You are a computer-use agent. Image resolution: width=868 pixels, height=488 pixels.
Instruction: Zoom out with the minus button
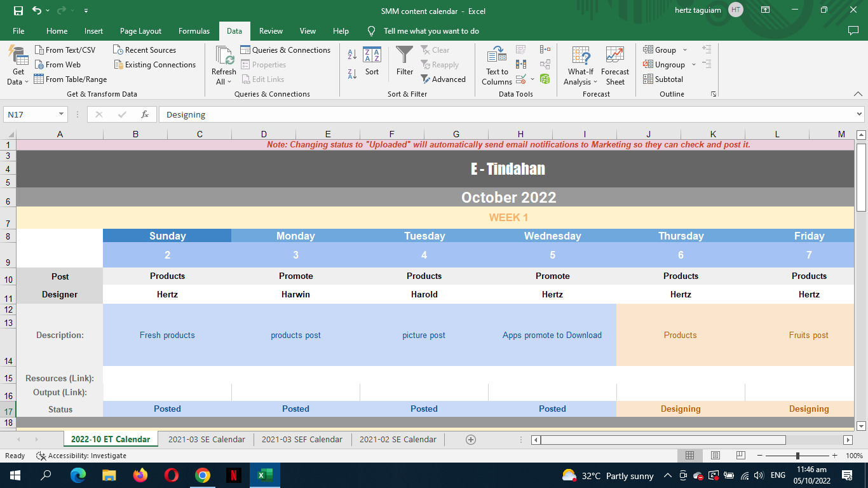(761, 456)
